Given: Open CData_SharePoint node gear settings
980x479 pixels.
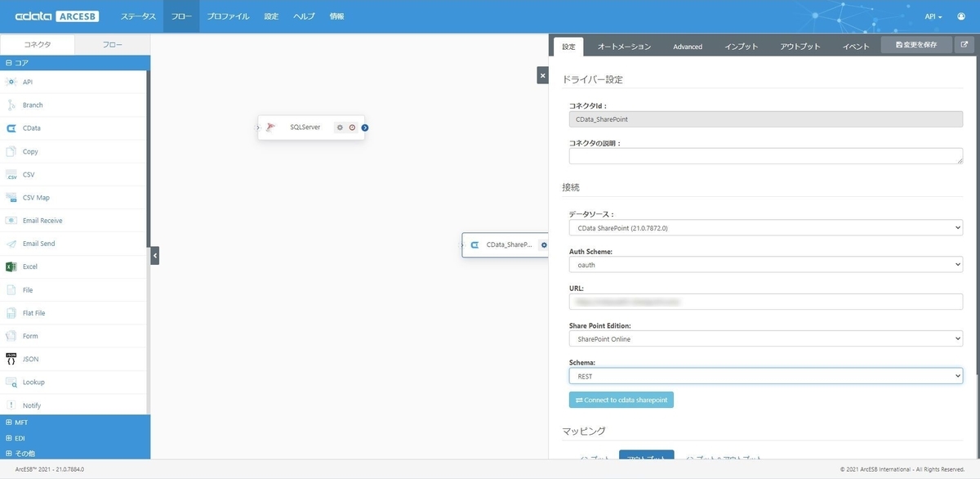Looking at the screenshot, I should (x=544, y=245).
